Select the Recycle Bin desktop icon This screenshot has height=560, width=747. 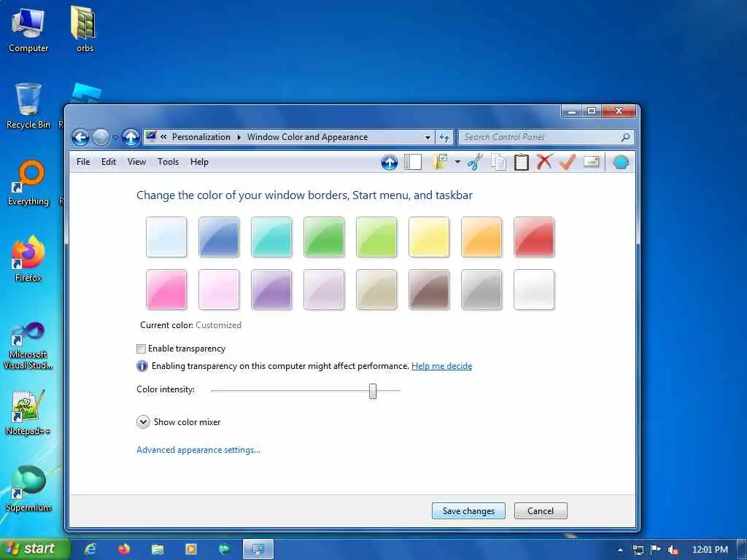(28, 106)
